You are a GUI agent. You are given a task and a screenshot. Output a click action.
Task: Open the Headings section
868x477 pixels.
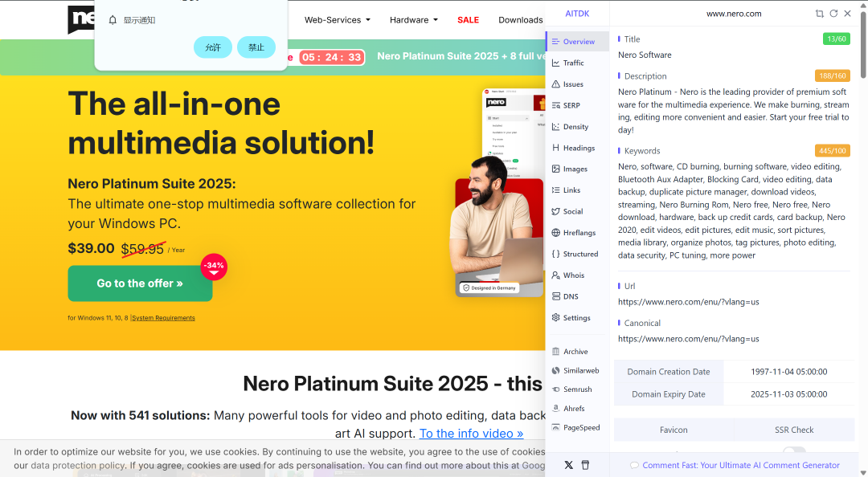click(577, 148)
